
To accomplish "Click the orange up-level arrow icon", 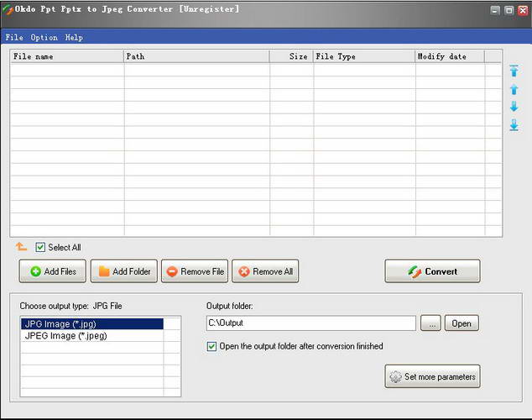I will point(21,247).
